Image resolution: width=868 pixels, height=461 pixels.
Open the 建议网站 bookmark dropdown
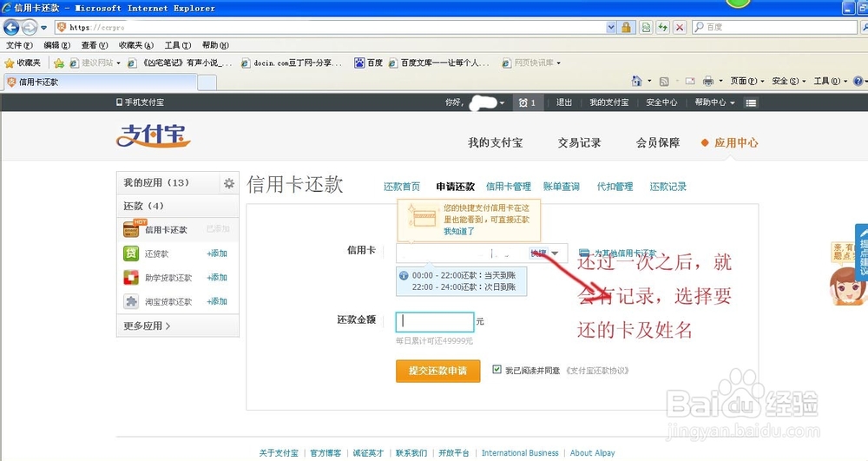click(95, 63)
